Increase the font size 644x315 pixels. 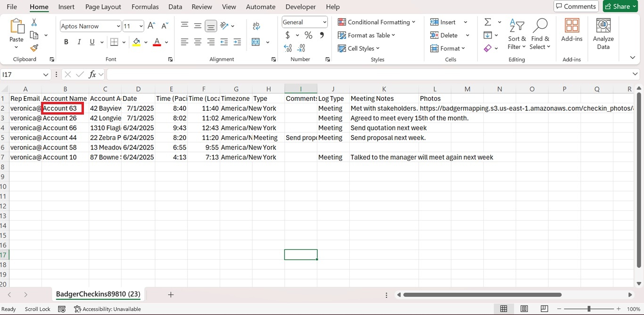pyautogui.click(x=151, y=26)
